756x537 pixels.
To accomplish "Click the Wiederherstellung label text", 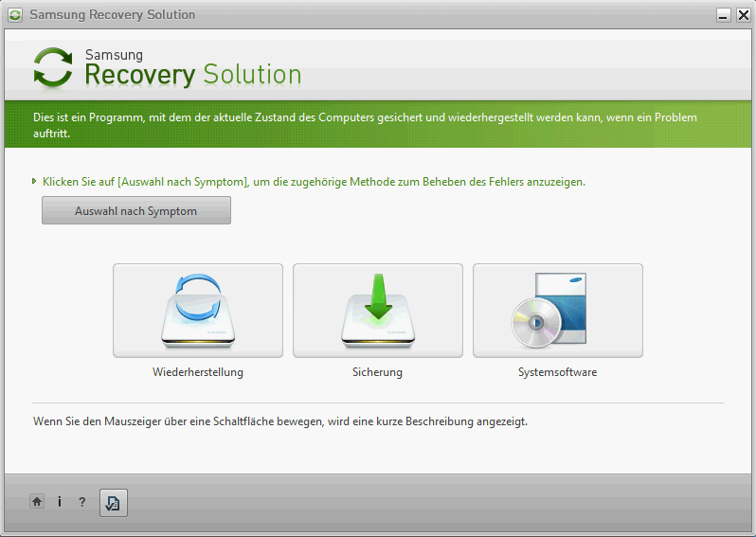I will [198, 372].
